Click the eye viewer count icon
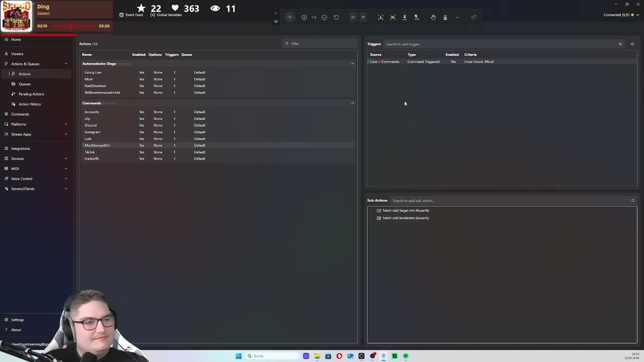The image size is (644, 362). pyautogui.click(x=215, y=9)
